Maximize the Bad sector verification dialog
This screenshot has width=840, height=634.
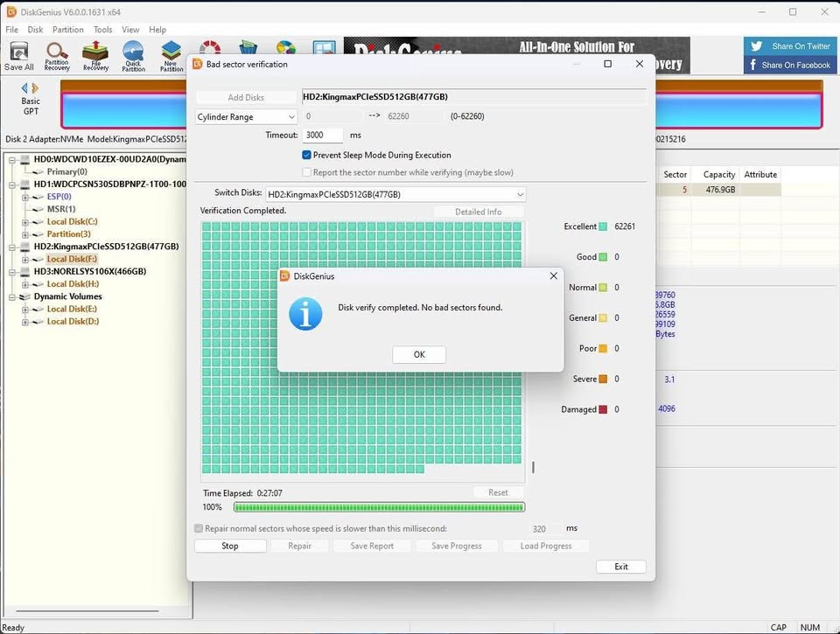coord(607,64)
